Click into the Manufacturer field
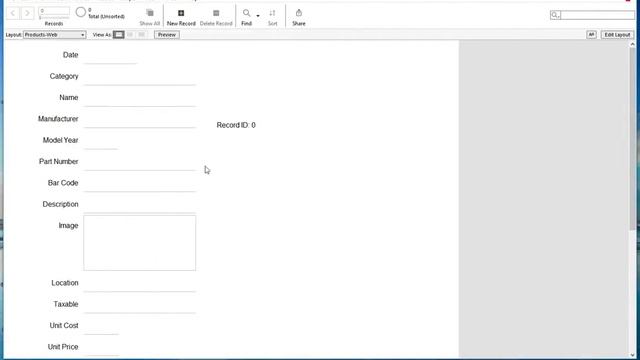Viewport: 640px width, 360px height. click(x=140, y=119)
